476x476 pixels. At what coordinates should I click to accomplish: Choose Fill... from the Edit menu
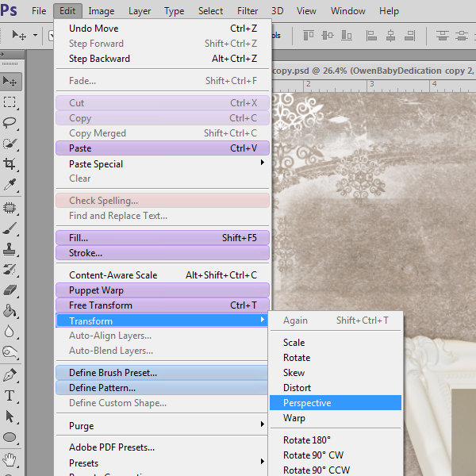point(163,238)
